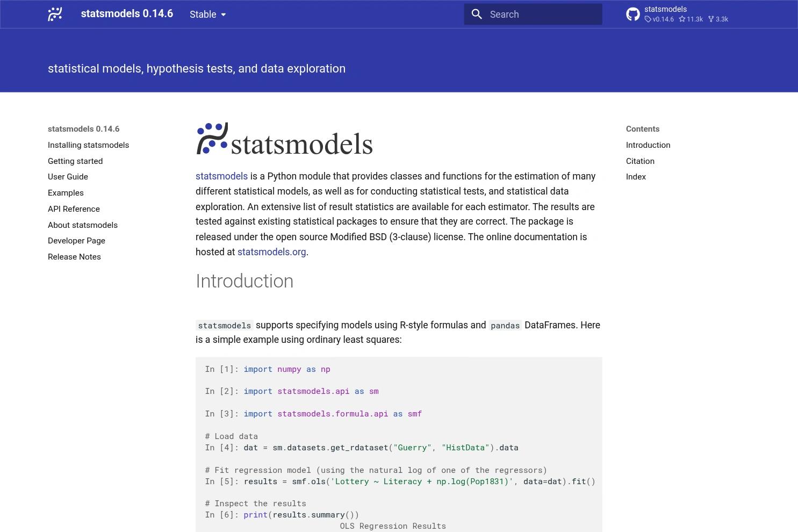Image resolution: width=798 pixels, height=532 pixels.
Task: Open the statsmodels.org link
Action: click(x=271, y=252)
